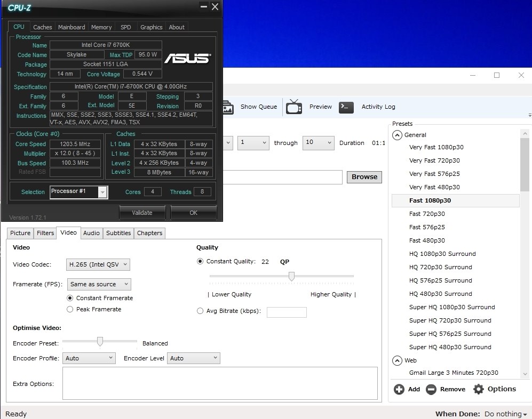Select the Very Fast 720p30 preset
This screenshot has height=419, width=532.
(434, 160)
